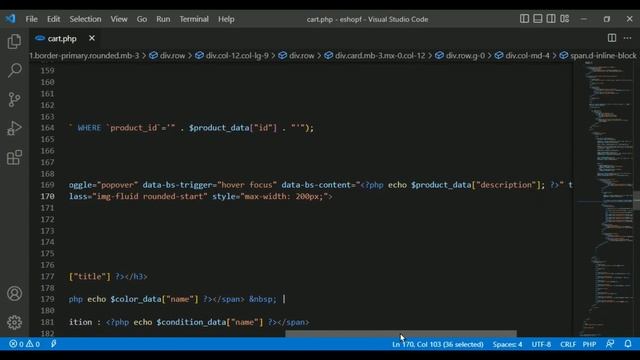Click line number 164 in gutter
Viewport: 640px width, 360px height.
[47, 128]
